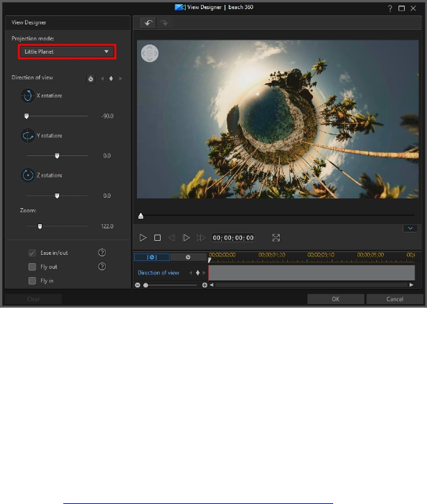
Task: Click the Z rotation value 0.0
Action: [107, 196]
